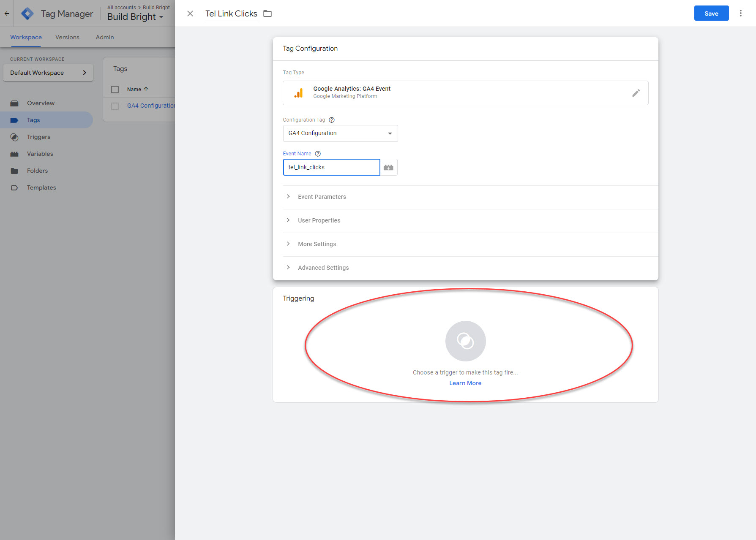756x540 pixels.
Task: Expand the Event Parameters section
Action: click(x=322, y=197)
